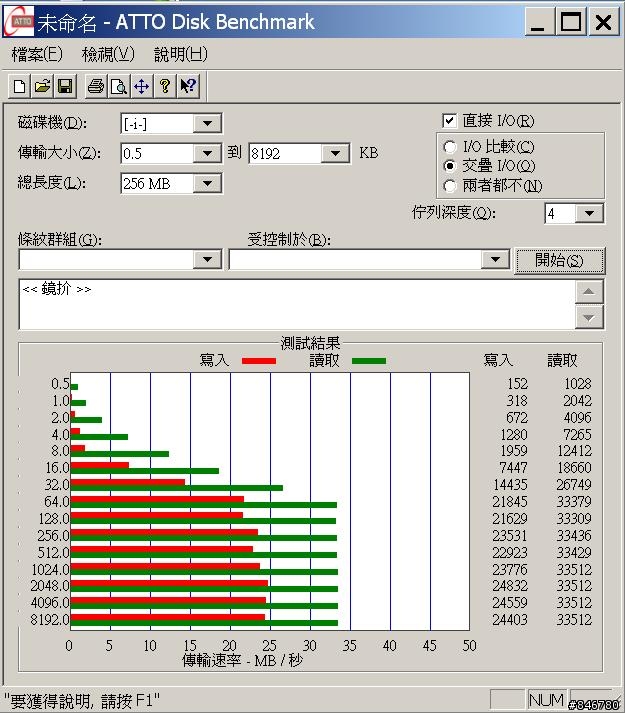Open the 總長度 256 MB dropdown
The height and width of the screenshot is (713, 625).
[207, 184]
